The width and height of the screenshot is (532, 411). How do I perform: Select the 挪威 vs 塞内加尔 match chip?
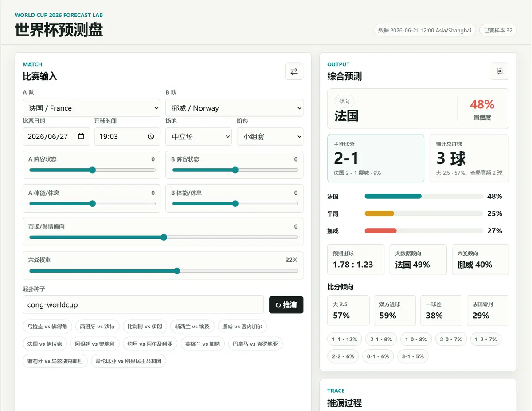tap(242, 327)
